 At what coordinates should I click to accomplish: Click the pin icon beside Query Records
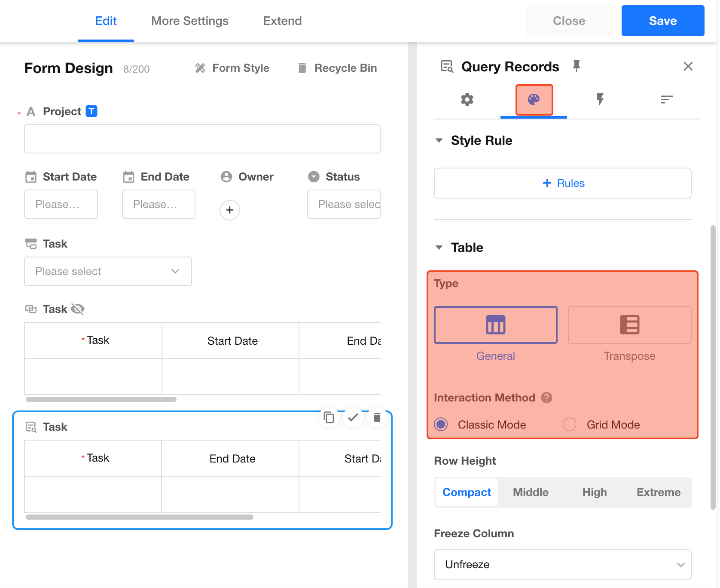point(577,66)
